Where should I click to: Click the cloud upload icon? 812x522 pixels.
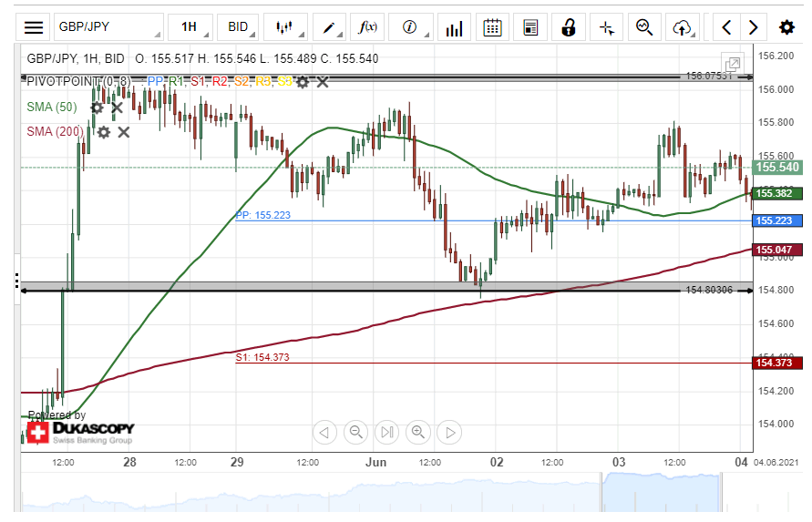pos(682,27)
